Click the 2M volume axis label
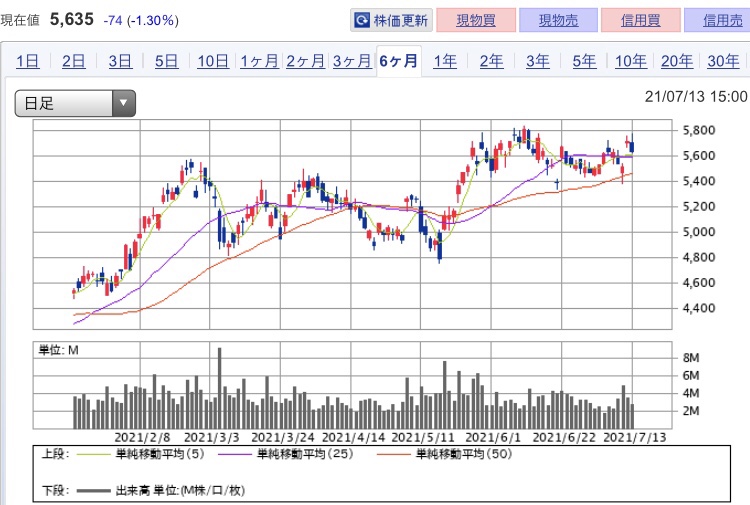The width and height of the screenshot is (750, 505). pos(691,411)
